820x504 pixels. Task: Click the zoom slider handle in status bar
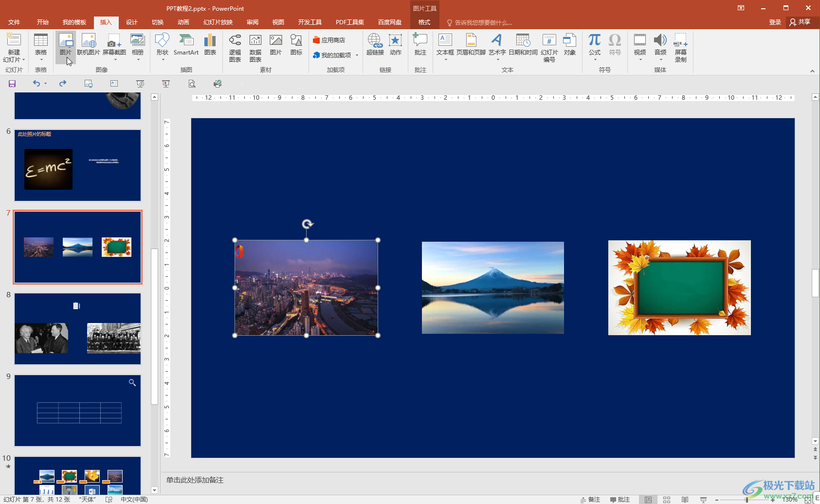click(747, 500)
